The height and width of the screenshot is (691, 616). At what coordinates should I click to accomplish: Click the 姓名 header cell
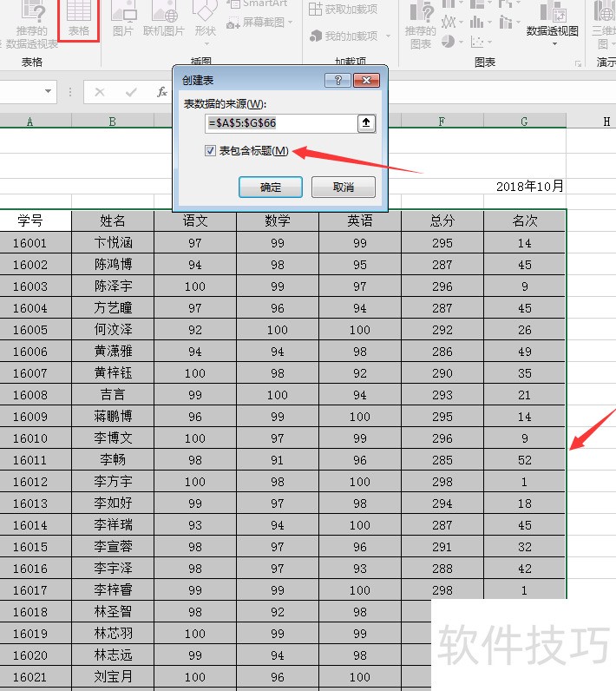click(x=113, y=220)
